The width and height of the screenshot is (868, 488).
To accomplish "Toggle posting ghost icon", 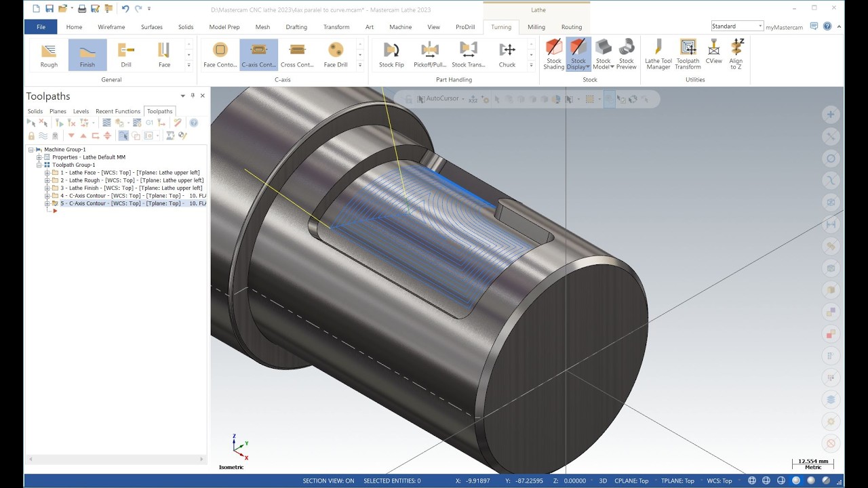I will pos(55,136).
